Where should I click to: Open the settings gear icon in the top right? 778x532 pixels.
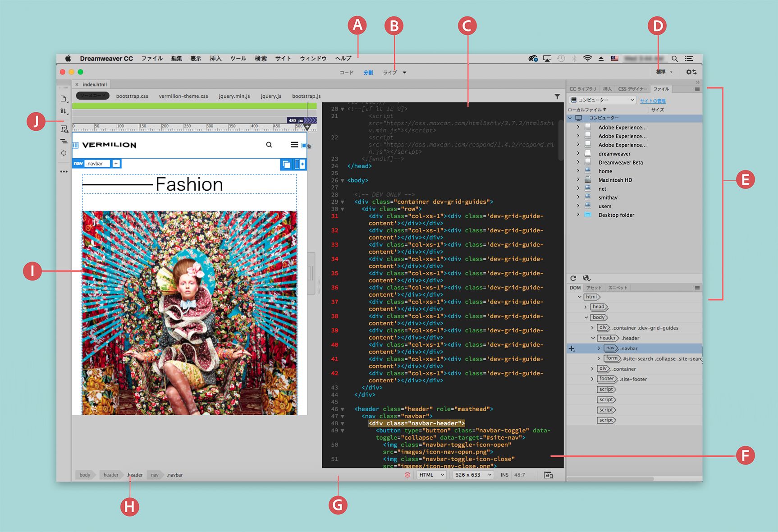point(689,71)
